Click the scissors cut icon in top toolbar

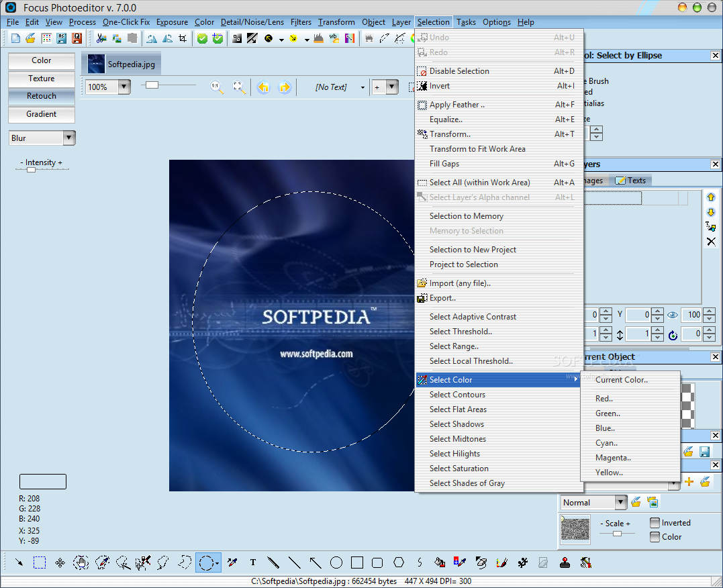pos(101,38)
